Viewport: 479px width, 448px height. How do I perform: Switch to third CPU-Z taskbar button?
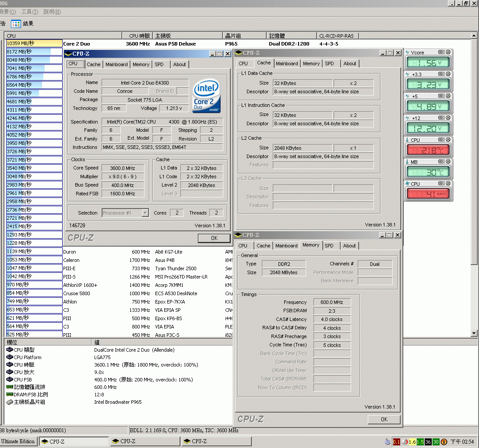[x=216, y=441]
